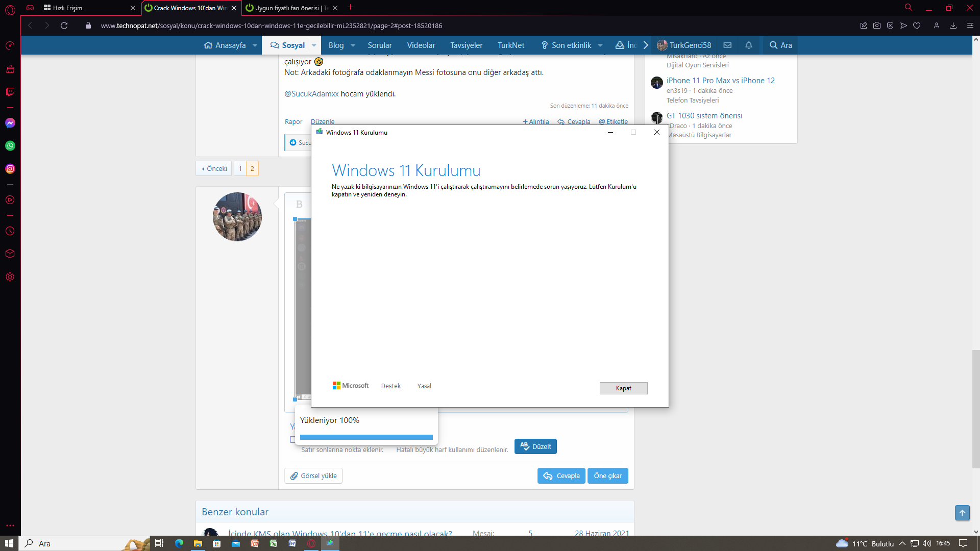Click the snapshot camera icon in address bar
The height and width of the screenshot is (551, 980).
point(877,26)
